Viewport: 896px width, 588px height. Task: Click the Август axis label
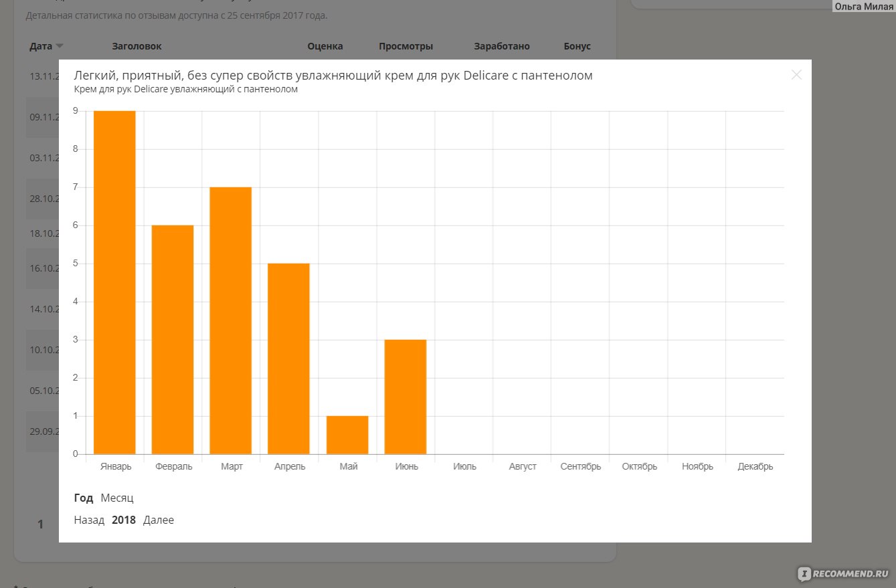[523, 467]
